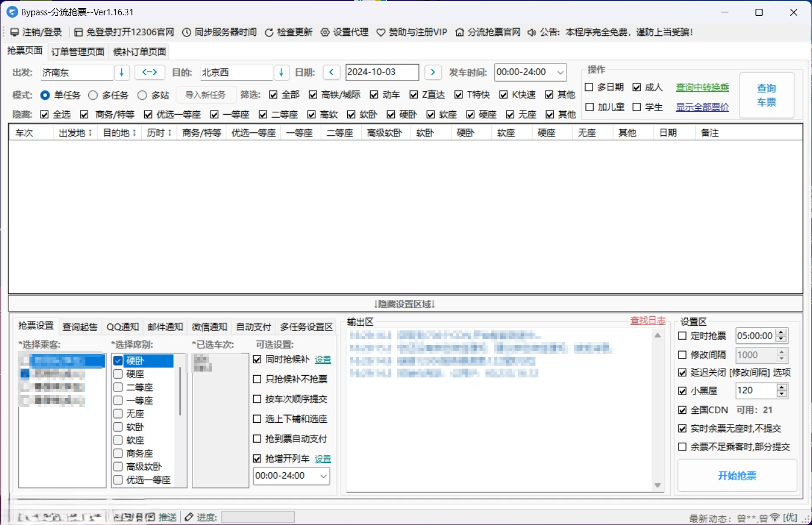Expand the 00:00-24:00 dropdown under 抢增开列车
The height and width of the screenshot is (525, 812).
coord(324,476)
